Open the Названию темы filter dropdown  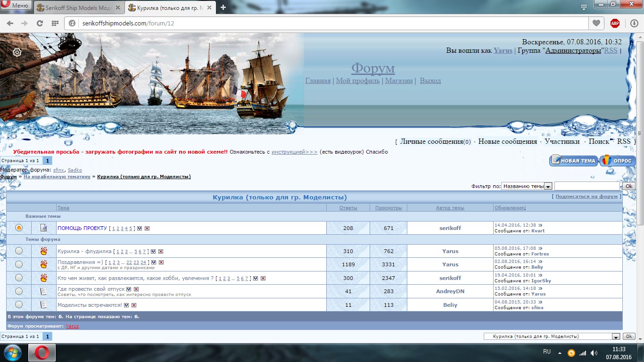coord(527,186)
